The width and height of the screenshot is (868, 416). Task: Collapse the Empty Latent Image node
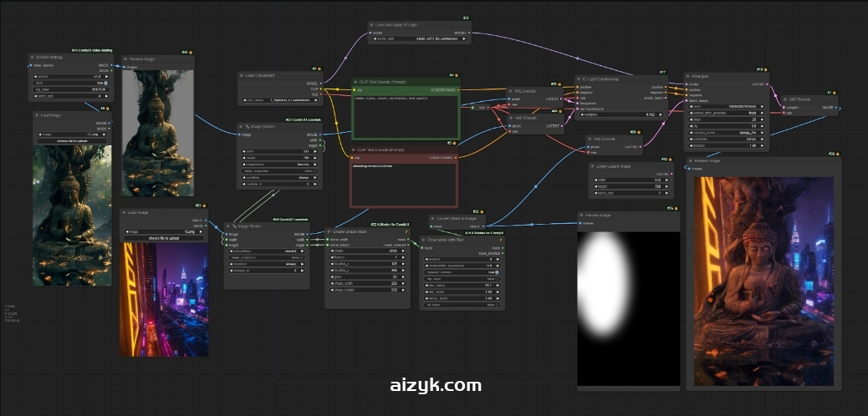coord(593,166)
